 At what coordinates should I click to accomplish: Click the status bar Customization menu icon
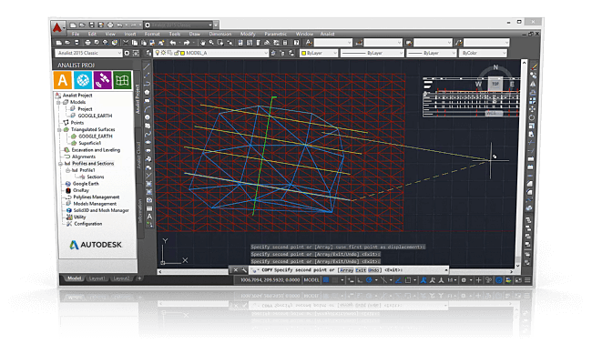(x=527, y=280)
